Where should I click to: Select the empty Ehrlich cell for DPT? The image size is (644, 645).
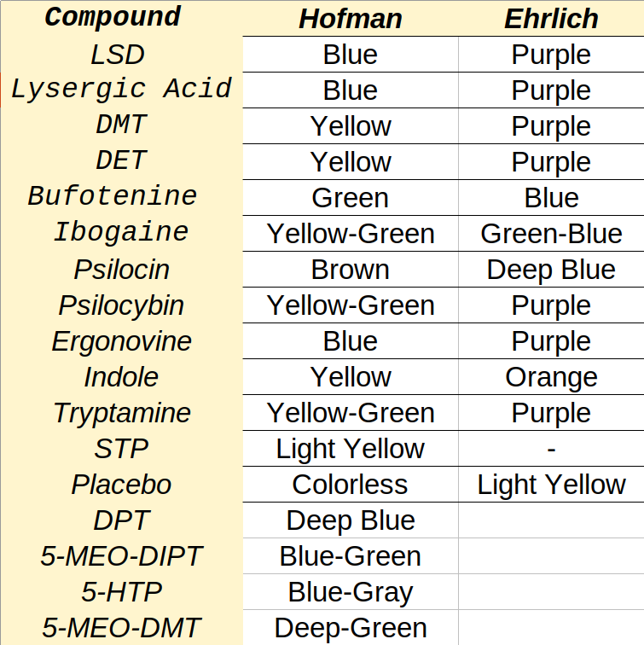551,520
